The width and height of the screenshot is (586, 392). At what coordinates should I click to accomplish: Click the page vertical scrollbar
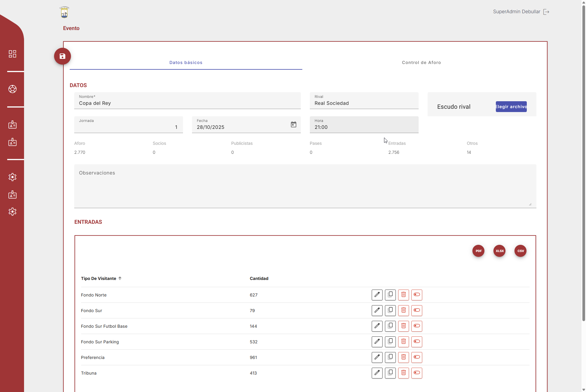(583, 162)
